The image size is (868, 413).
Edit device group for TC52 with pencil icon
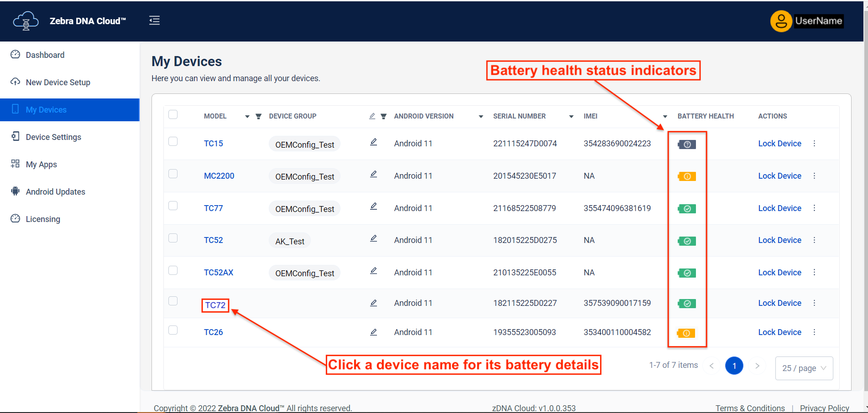point(373,238)
